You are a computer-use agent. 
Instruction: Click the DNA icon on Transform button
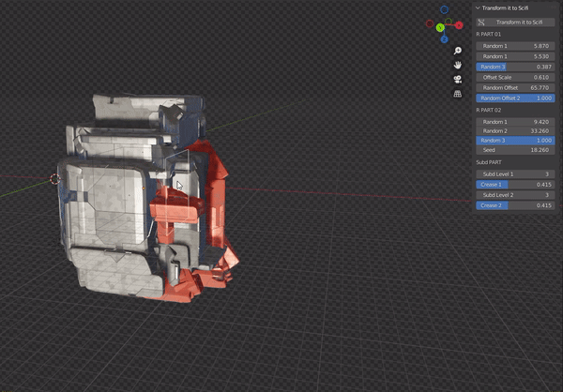481,23
